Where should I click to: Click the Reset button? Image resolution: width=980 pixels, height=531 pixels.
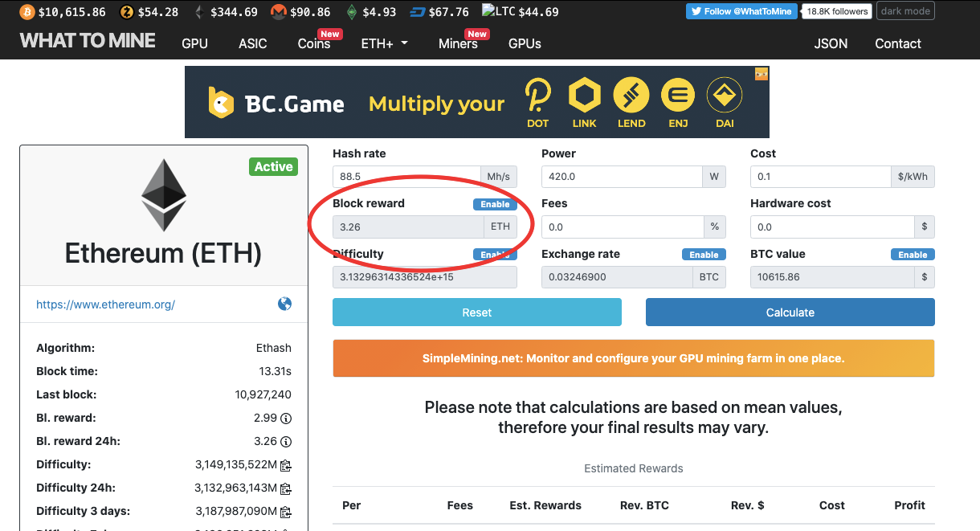click(x=477, y=312)
